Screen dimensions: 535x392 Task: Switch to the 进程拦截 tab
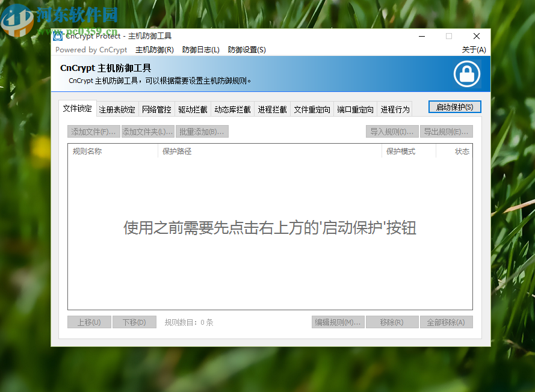tap(272, 109)
